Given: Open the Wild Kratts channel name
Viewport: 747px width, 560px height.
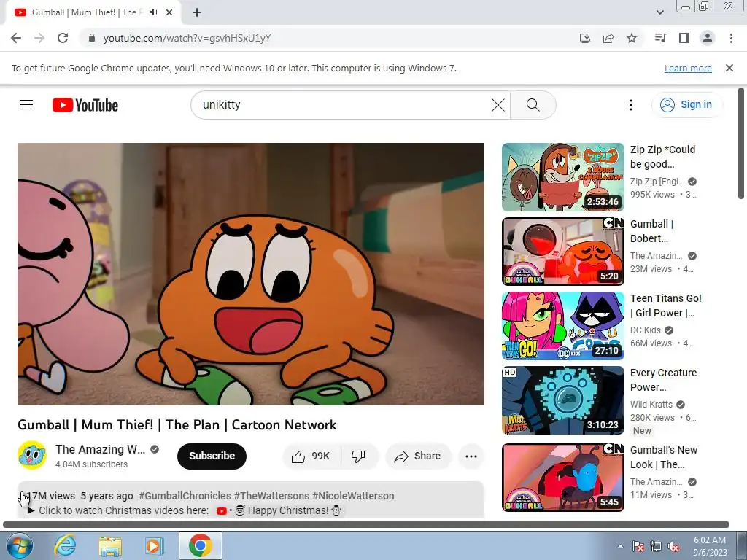Looking at the screenshot, I should point(651,404).
